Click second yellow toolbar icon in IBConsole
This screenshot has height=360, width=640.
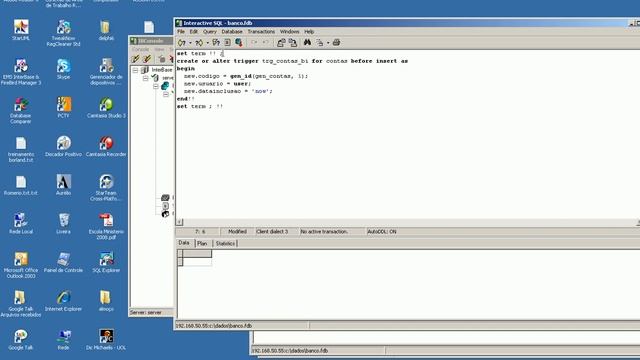coord(147,59)
